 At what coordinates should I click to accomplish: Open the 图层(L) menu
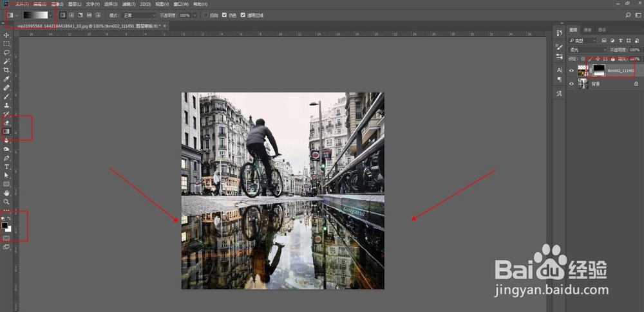tap(75, 4)
